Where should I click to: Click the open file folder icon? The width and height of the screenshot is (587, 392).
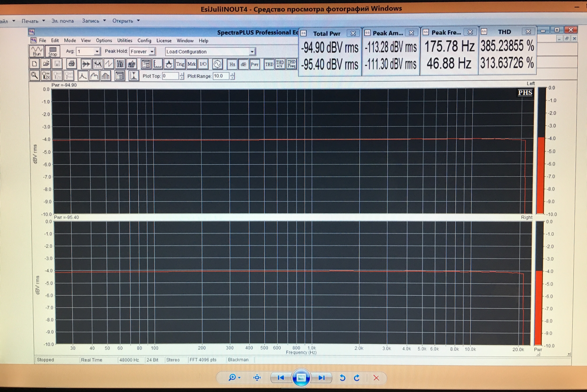coord(46,64)
